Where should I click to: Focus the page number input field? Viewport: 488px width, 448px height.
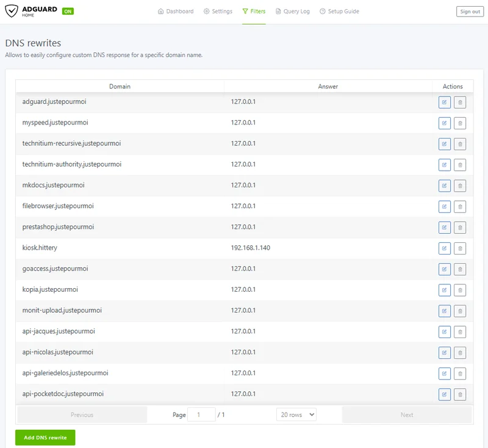click(201, 414)
